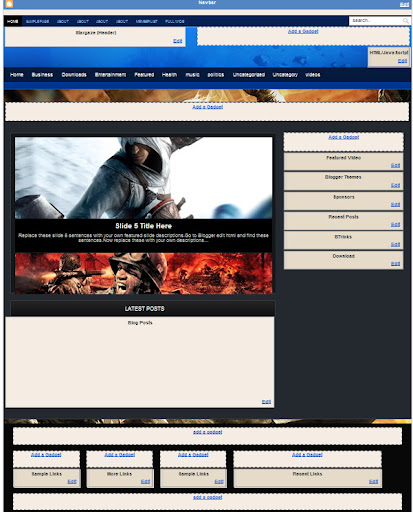Open the Uncategorized category
The image size is (413, 512).
(249, 75)
